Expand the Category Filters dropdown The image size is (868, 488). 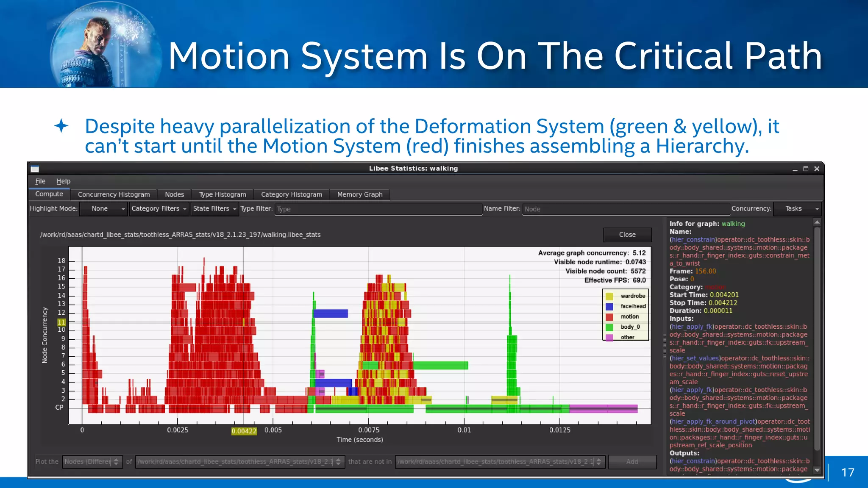pyautogui.click(x=159, y=209)
